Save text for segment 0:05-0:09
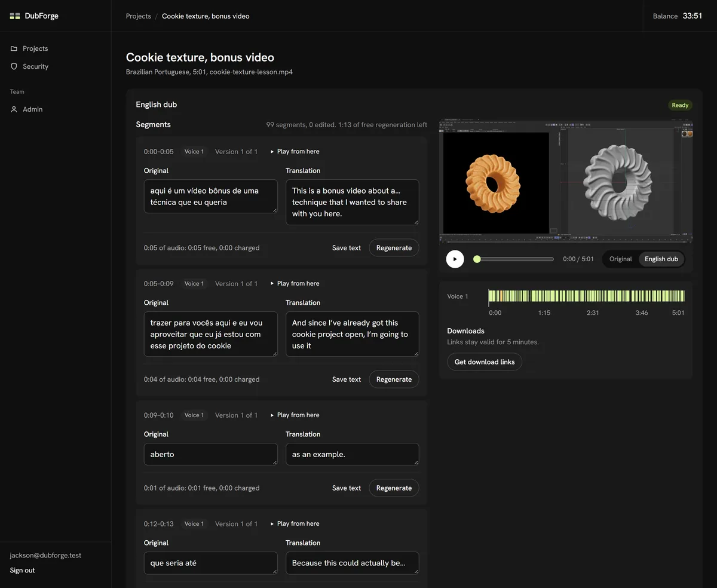This screenshot has height=588, width=717. 347,379
